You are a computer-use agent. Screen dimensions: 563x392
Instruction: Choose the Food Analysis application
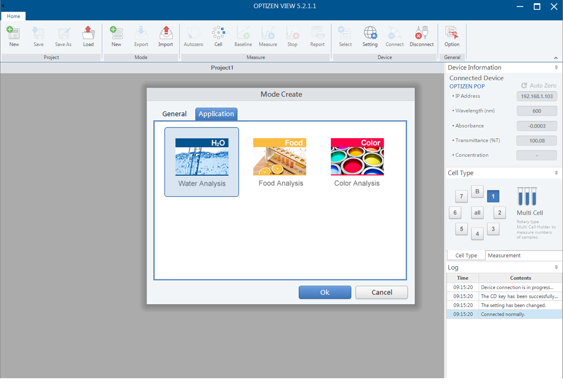[x=280, y=162]
